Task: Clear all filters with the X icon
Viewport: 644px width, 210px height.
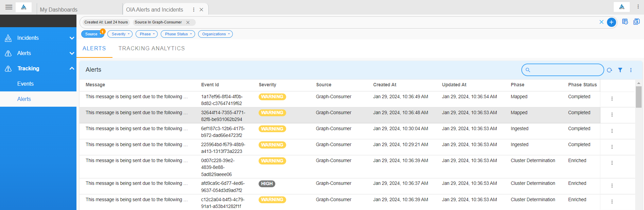Action: pos(602,22)
